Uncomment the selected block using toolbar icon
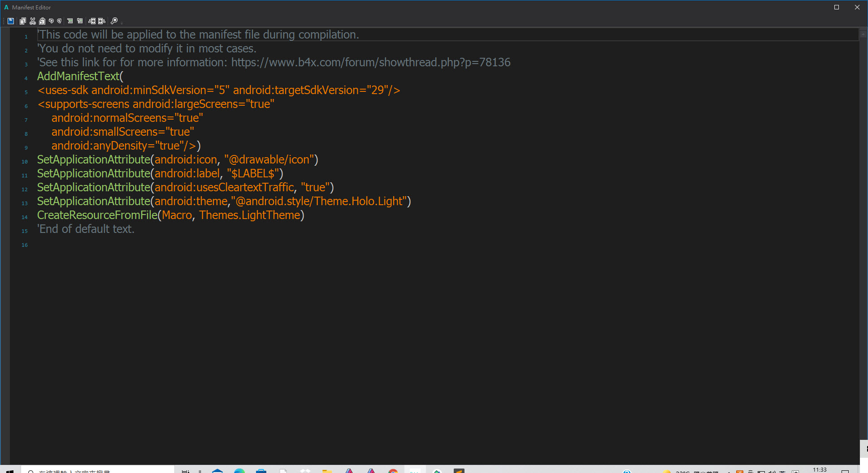The height and width of the screenshot is (473, 868). pyautogui.click(x=80, y=21)
